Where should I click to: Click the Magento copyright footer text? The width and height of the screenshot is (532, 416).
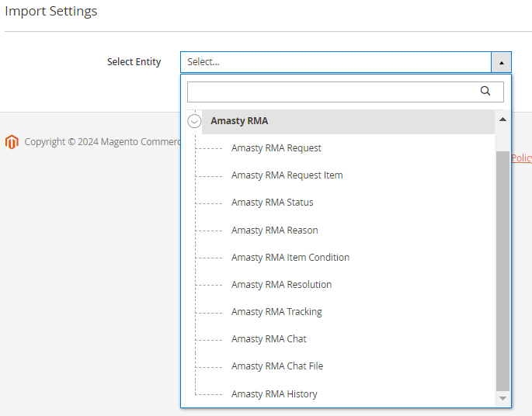click(x=103, y=142)
